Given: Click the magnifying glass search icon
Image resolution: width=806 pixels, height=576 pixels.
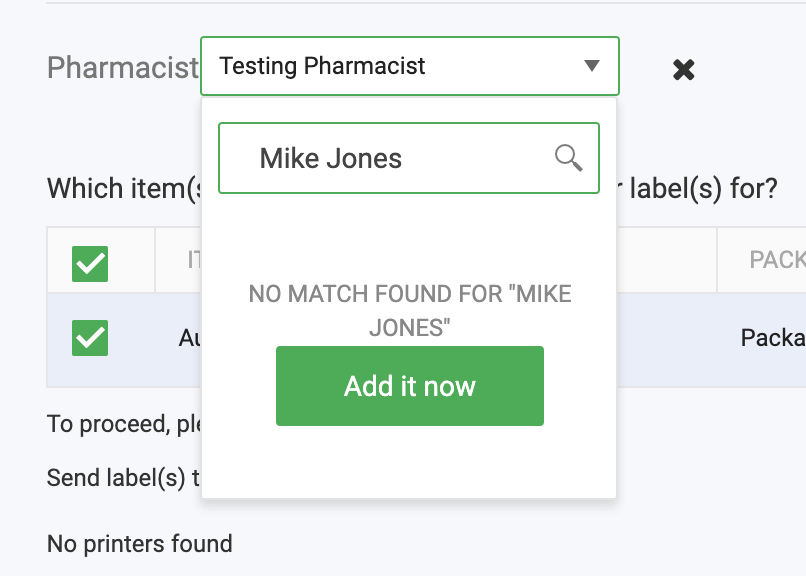Looking at the screenshot, I should 569,158.
